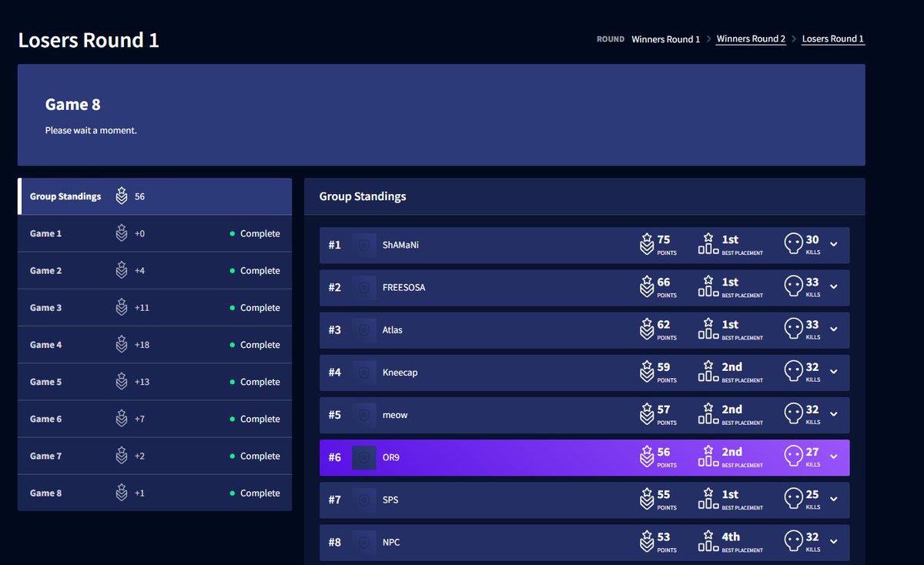Click the team name FREESOSA
Screen dimensions: 924x565
pos(403,287)
